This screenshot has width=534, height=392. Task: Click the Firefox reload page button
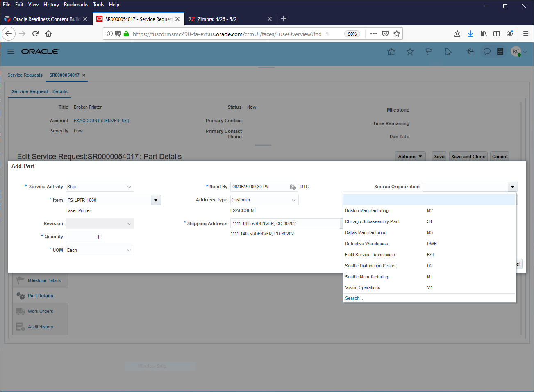point(35,34)
